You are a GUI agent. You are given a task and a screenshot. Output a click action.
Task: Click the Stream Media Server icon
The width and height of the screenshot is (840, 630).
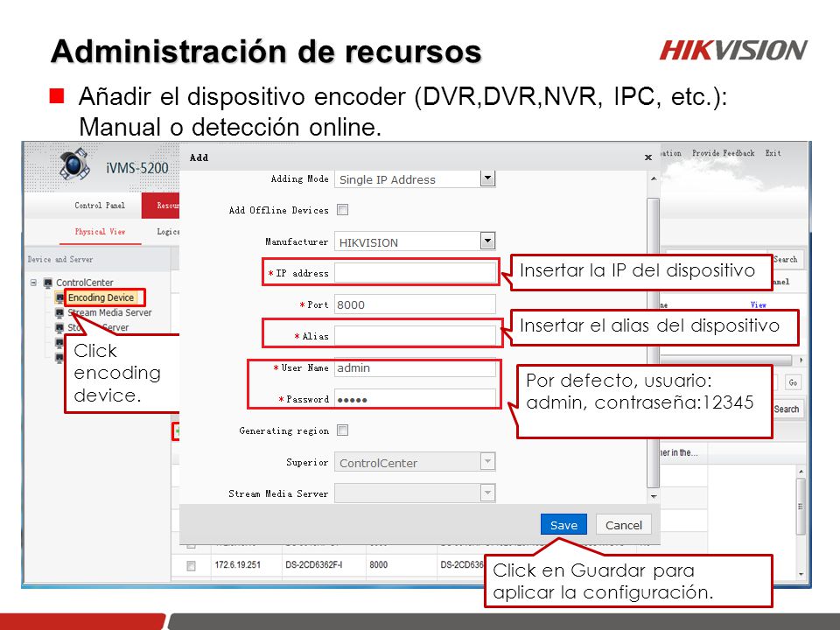pyautogui.click(x=59, y=313)
